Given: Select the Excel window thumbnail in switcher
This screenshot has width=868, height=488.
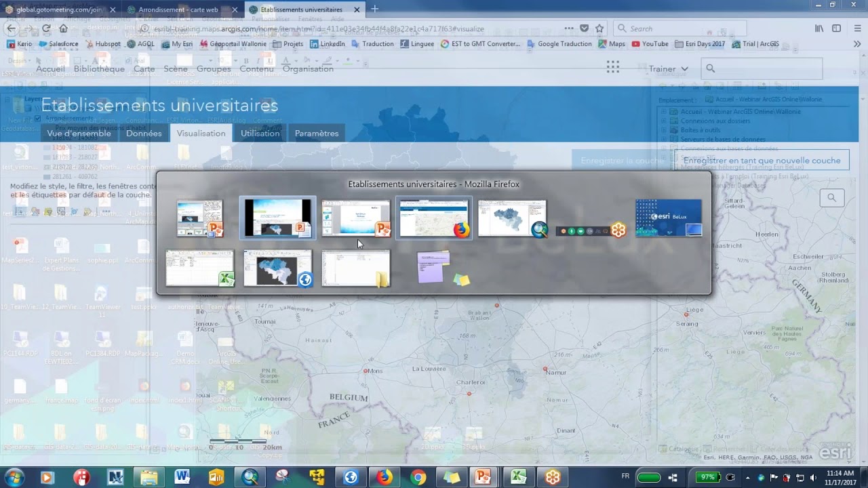Looking at the screenshot, I should coord(200,268).
